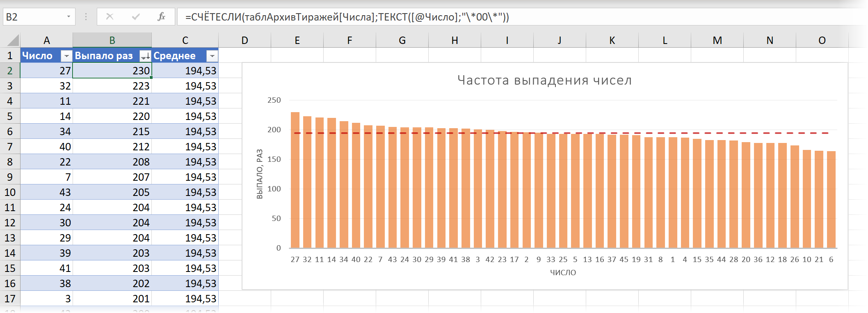Screen dimensions: 868x313
Task: Select column B header
Action: pos(112,40)
